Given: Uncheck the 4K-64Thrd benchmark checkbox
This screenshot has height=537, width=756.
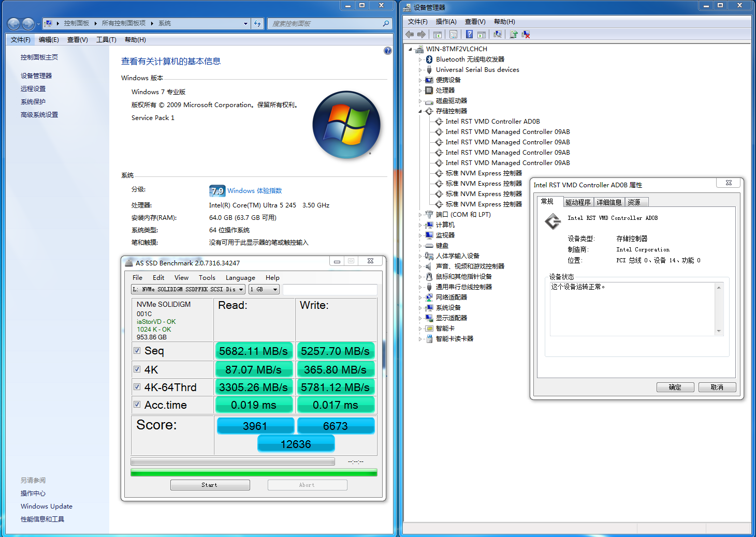Looking at the screenshot, I should (137, 387).
